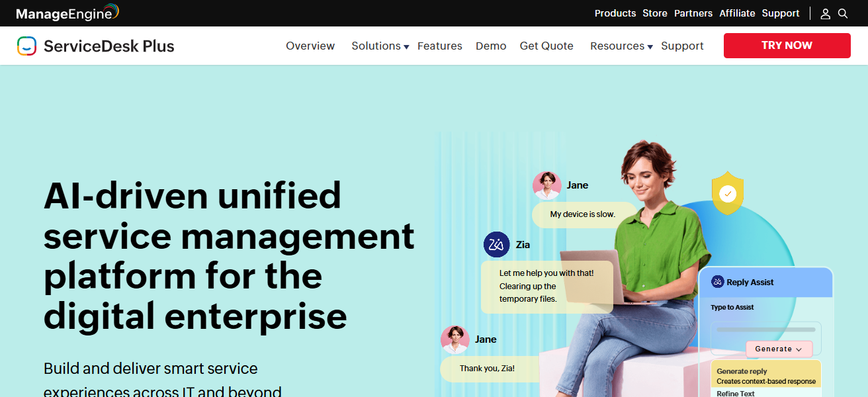Open the user account icon

825,13
